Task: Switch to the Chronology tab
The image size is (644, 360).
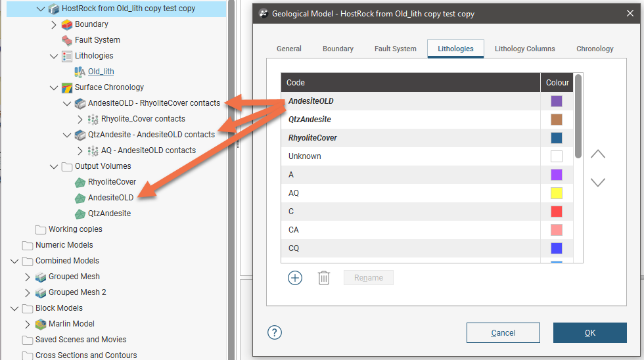Action: click(x=595, y=49)
